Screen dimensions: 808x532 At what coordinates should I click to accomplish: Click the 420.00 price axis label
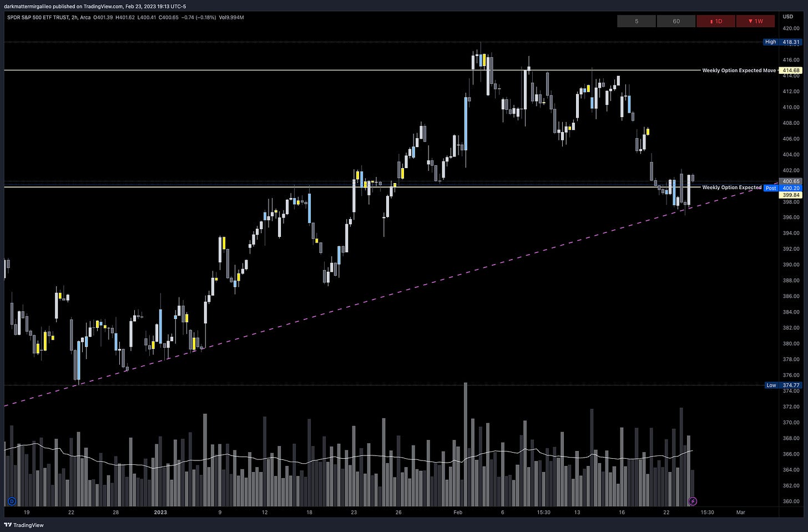click(x=791, y=28)
